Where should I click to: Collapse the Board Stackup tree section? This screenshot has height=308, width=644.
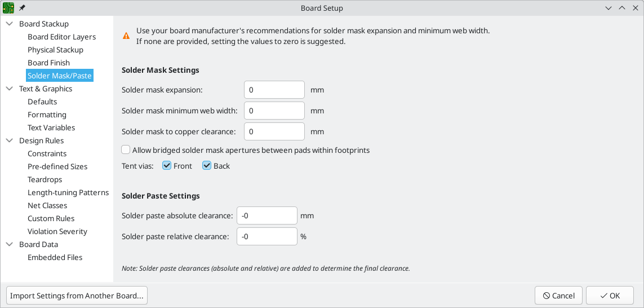[10, 24]
